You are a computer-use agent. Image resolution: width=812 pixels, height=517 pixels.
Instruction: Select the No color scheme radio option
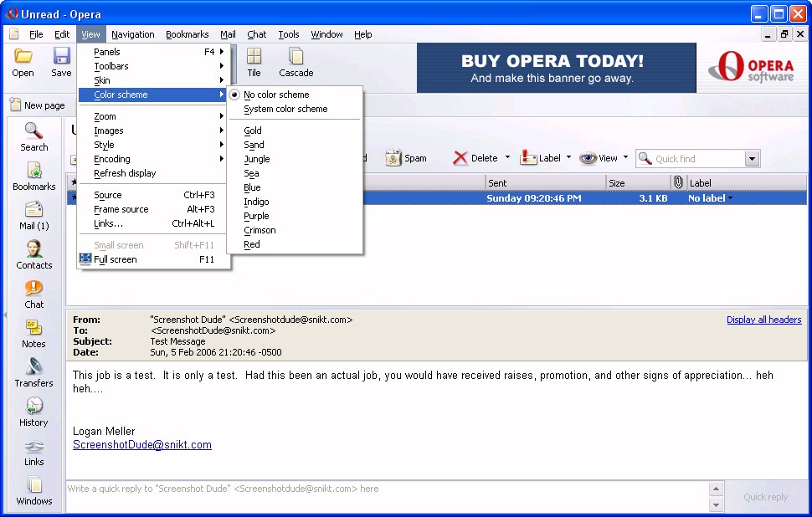click(x=276, y=95)
